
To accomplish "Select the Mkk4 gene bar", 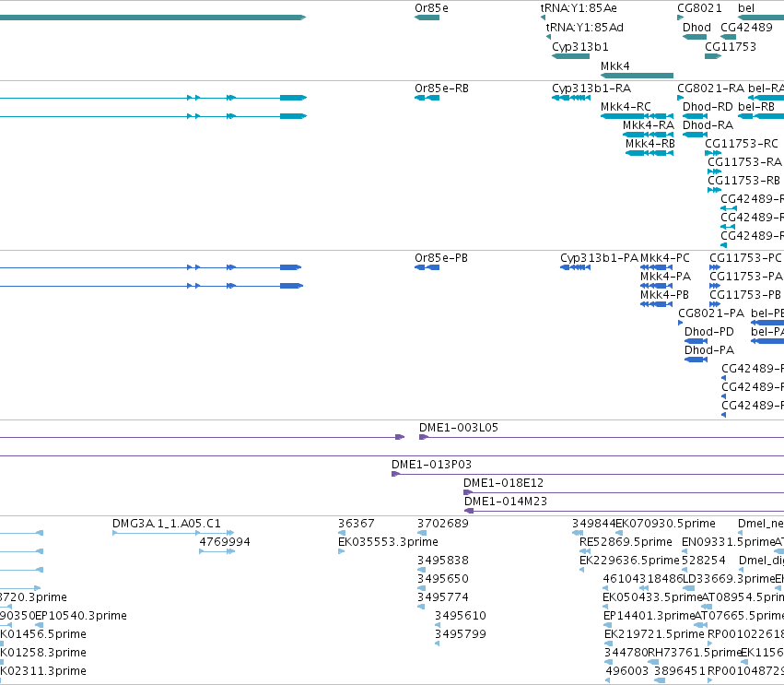I will (x=637, y=76).
